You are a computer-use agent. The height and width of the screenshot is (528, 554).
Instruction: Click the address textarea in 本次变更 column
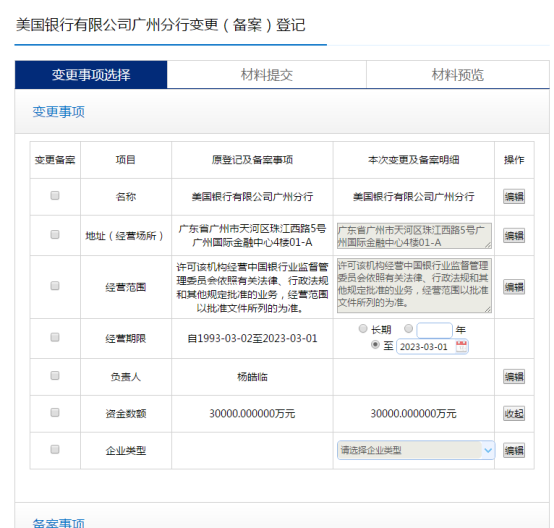click(414, 236)
